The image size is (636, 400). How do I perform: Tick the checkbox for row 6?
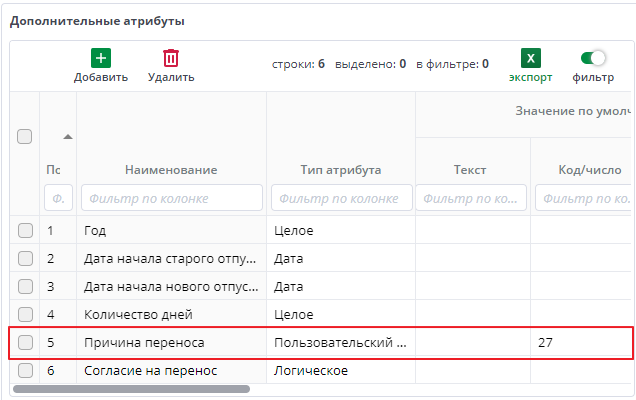click(x=25, y=371)
